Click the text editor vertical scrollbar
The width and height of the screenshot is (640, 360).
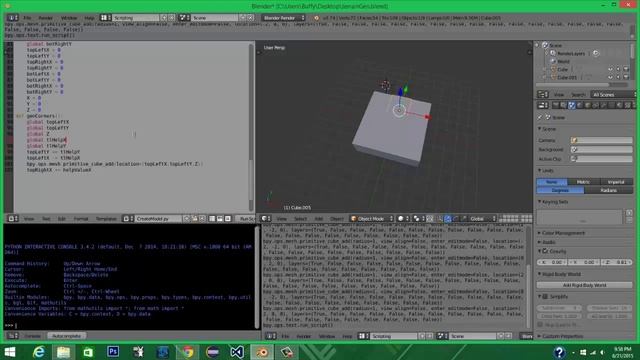pyautogui.click(x=251, y=127)
